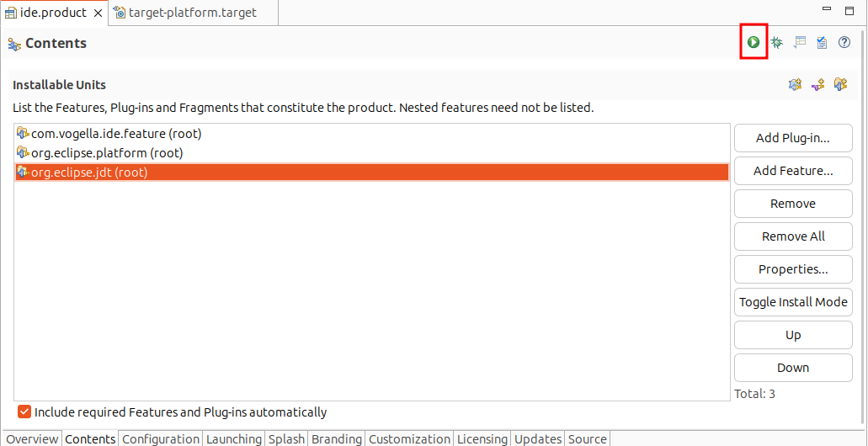
Task: Launch the product in debug mode bug icon
Action: (x=777, y=42)
